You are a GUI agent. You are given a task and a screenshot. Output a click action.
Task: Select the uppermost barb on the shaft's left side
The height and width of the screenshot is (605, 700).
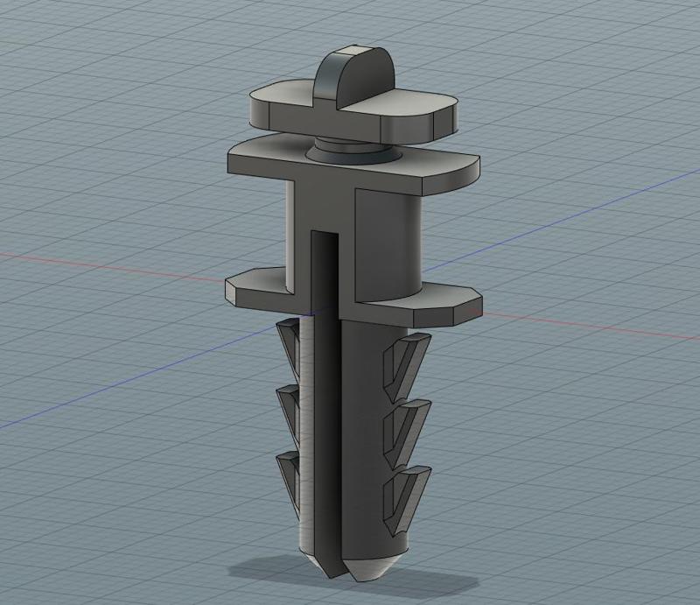[289, 348]
